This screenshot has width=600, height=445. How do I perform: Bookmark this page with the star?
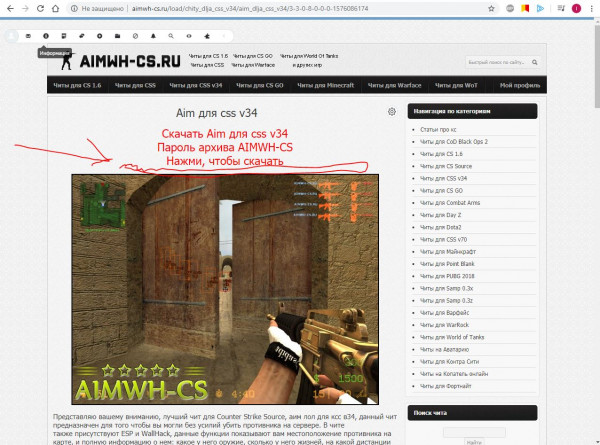coord(491,8)
